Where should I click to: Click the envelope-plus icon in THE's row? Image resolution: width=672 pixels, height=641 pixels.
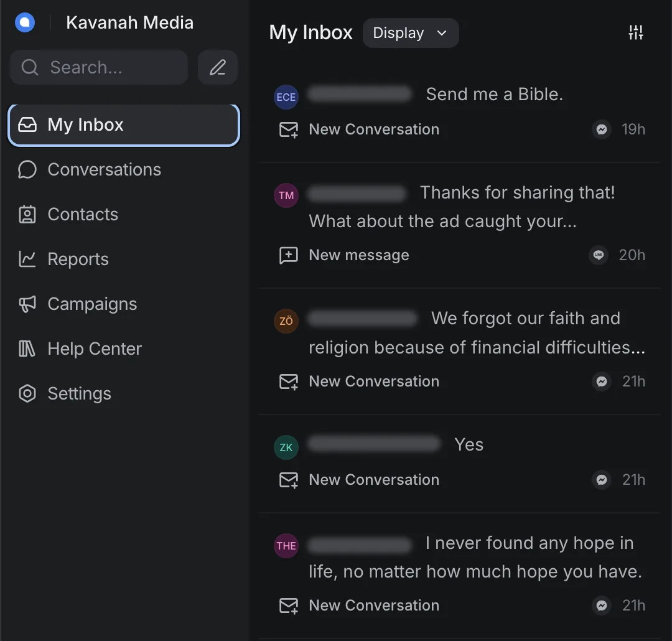[289, 606]
